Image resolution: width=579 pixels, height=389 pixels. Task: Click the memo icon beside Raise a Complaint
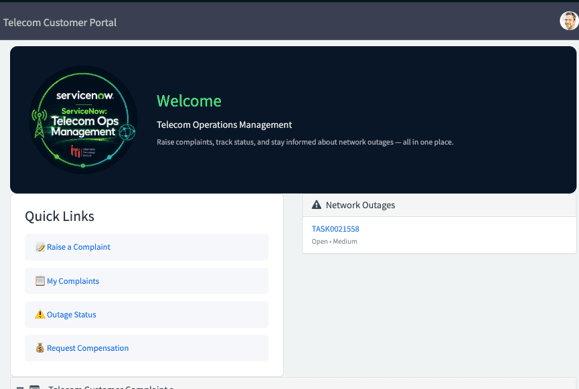pyautogui.click(x=40, y=247)
